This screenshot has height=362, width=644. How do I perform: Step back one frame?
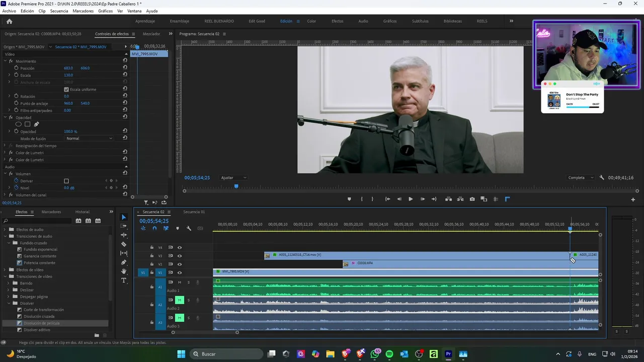pyautogui.click(x=399, y=199)
